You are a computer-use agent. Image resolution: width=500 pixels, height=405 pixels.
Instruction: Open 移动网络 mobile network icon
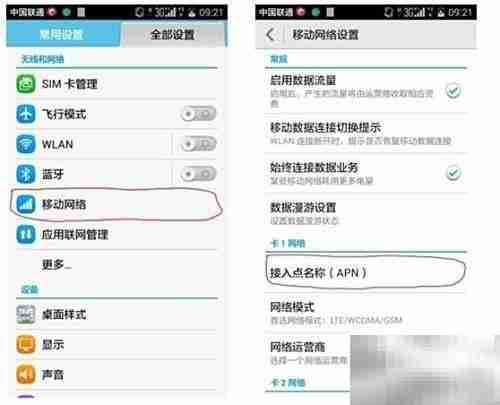(x=26, y=204)
